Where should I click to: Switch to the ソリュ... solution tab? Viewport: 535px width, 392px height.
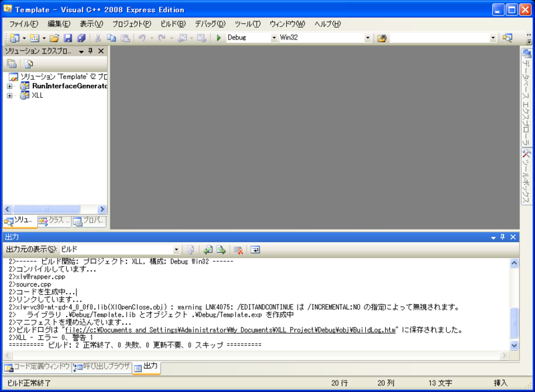20,221
